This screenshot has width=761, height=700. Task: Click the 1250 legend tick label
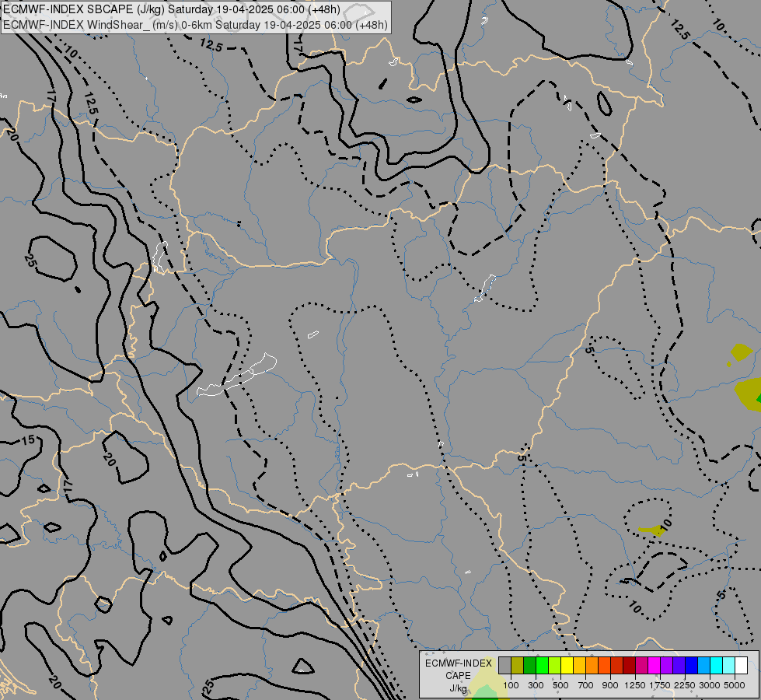635,685
